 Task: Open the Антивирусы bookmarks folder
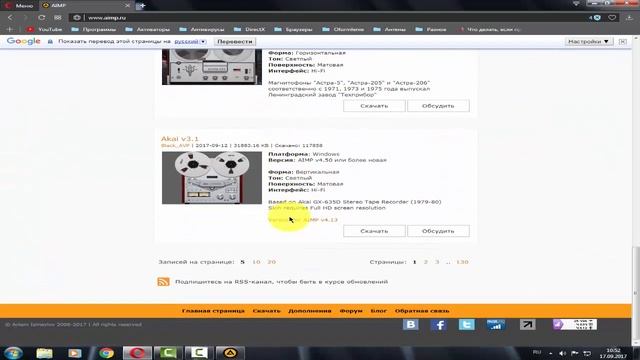[202, 29]
